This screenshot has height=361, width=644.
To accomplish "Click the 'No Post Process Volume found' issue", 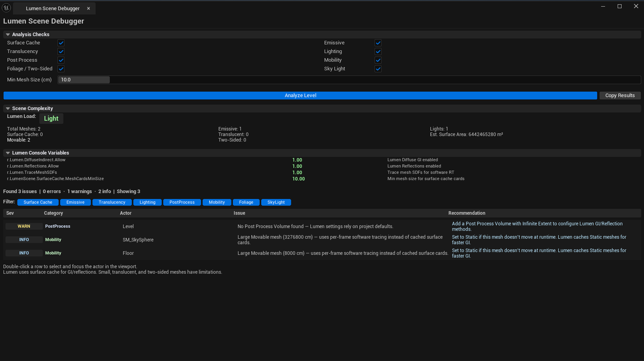I will pyautogui.click(x=315, y=227).
